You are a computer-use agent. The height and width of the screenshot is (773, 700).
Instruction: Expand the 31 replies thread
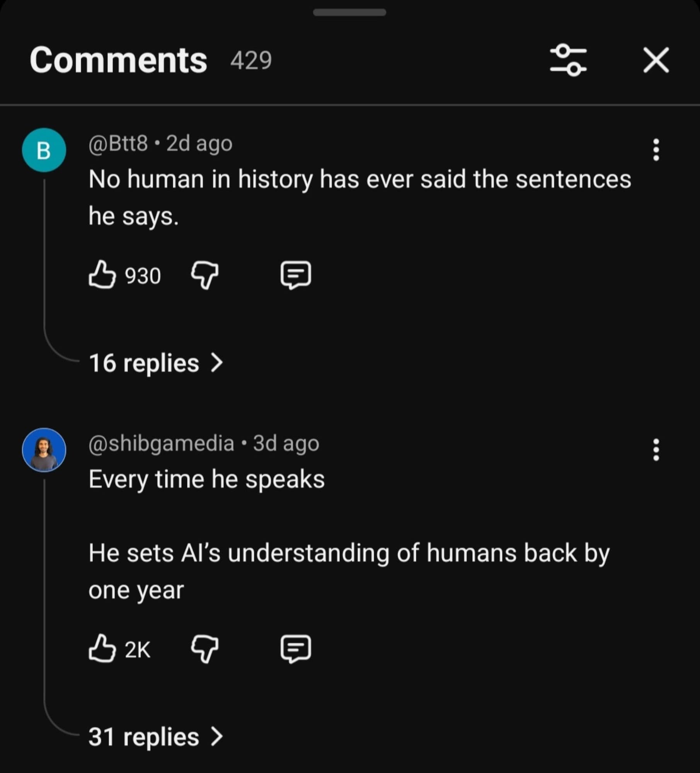point(144,737)
